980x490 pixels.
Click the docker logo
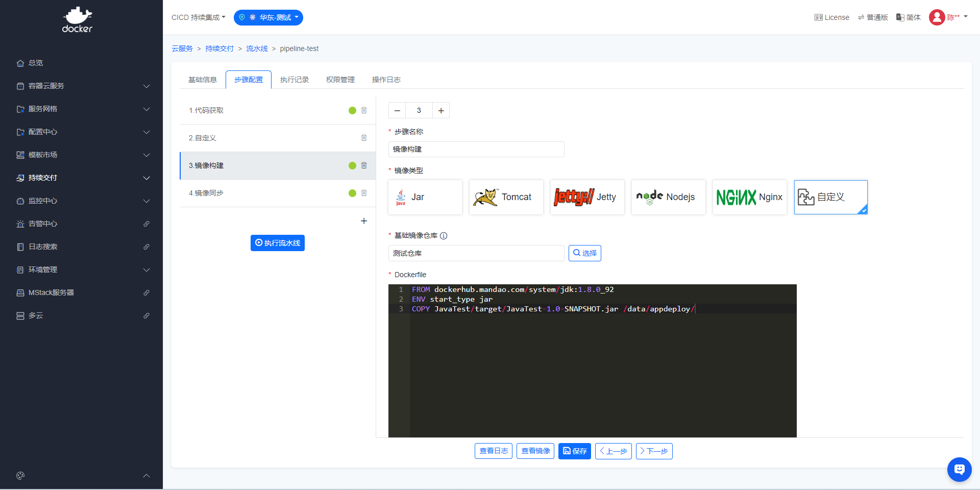77,20
